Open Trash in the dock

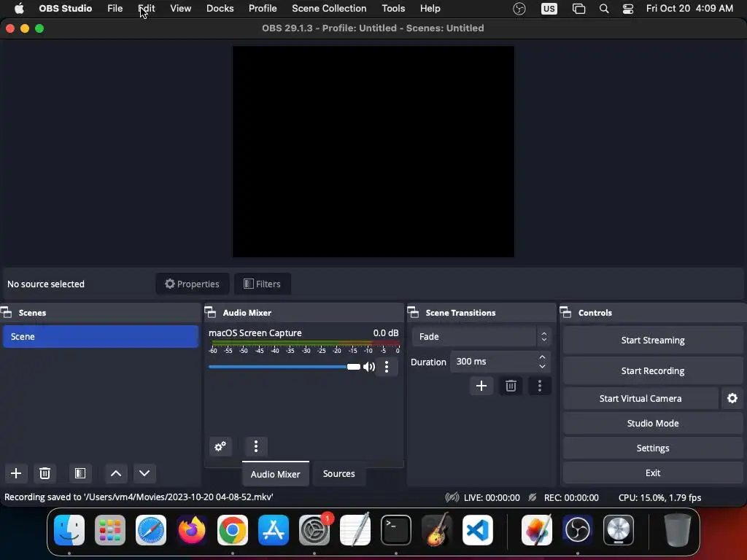[x=678, y=530]
